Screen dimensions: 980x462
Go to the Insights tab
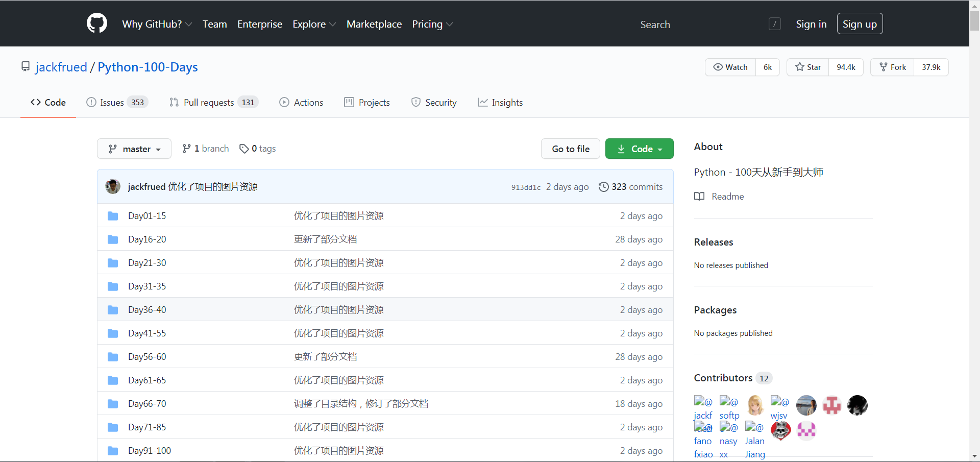click(500, 103)
